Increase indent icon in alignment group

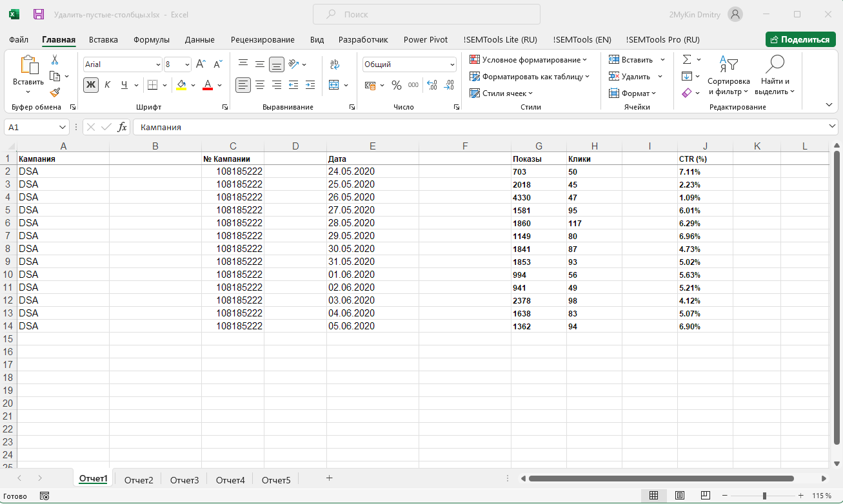(x=310, y=84)
